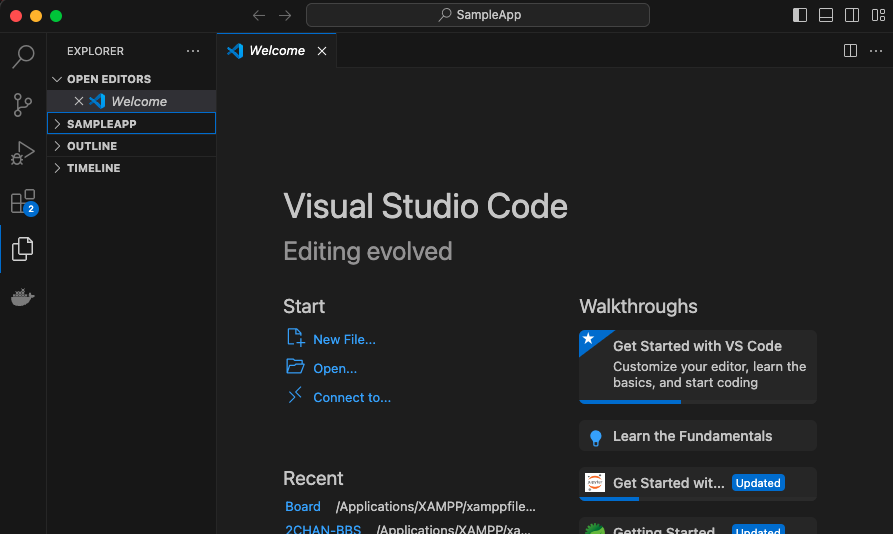Click the EXPLORER panel title

click(95, 51)
